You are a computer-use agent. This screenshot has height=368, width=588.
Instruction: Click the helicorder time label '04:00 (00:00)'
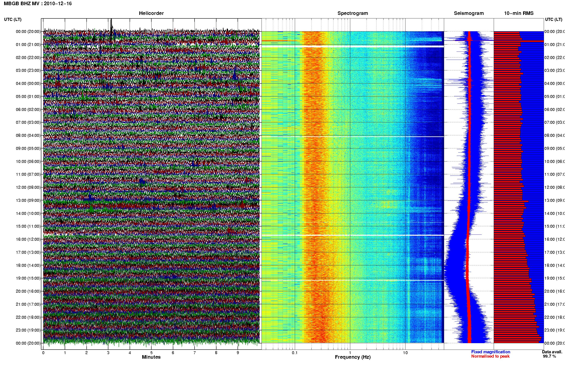[28, 83]
